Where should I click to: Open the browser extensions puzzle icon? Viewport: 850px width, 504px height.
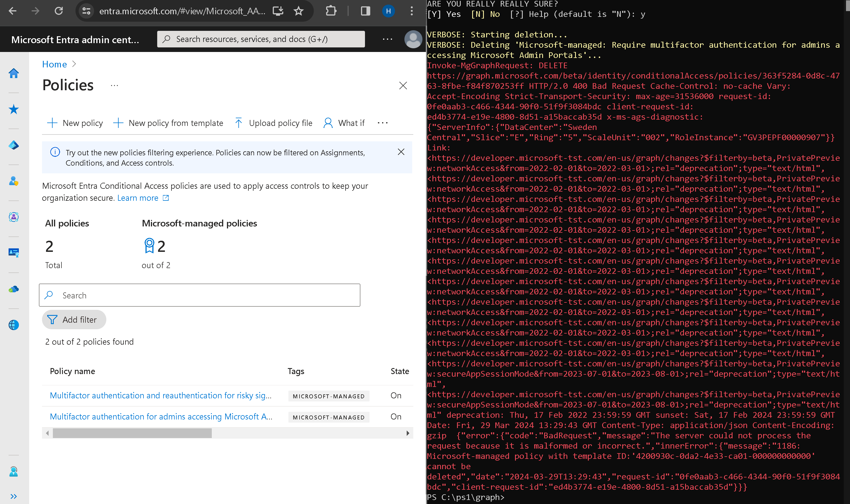(x=331, y=11)
